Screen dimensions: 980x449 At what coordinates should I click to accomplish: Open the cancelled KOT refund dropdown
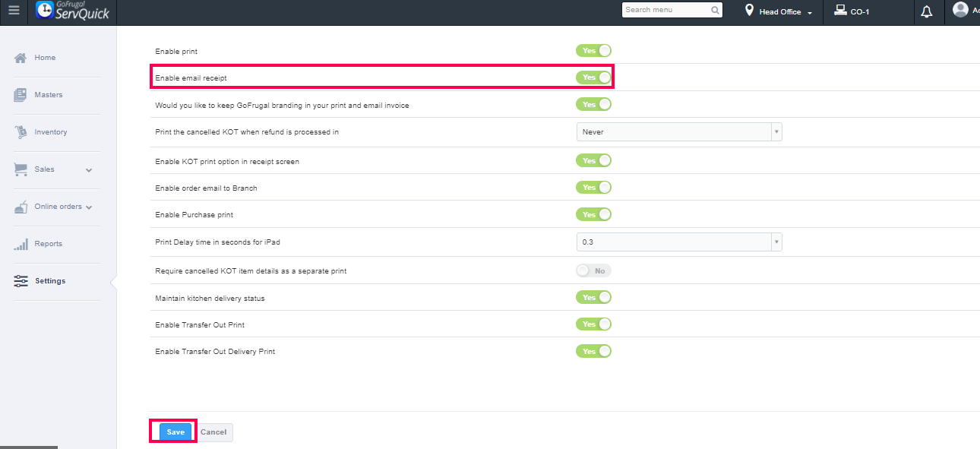pos(678,132)
